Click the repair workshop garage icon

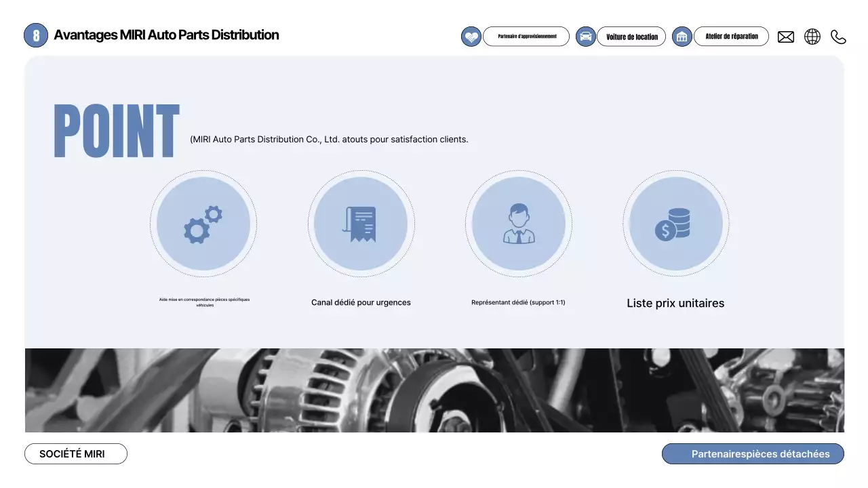pos(682,37)
